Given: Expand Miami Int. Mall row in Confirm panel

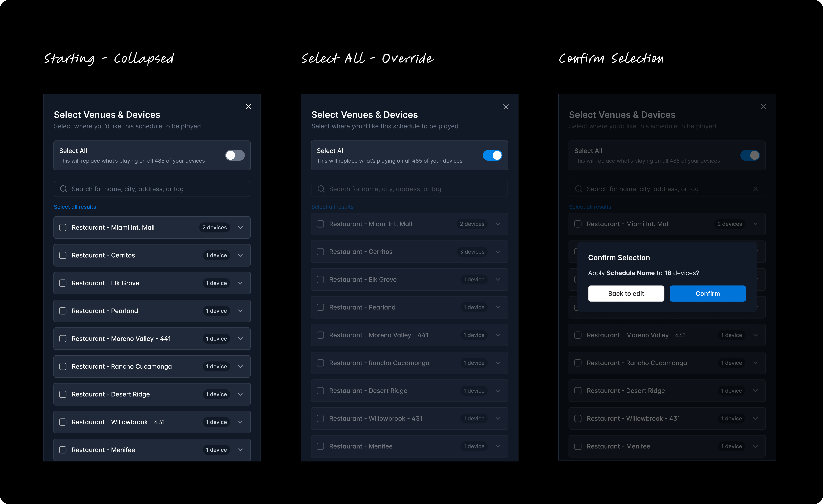Looking at the screenshot, I should point(756,224).
